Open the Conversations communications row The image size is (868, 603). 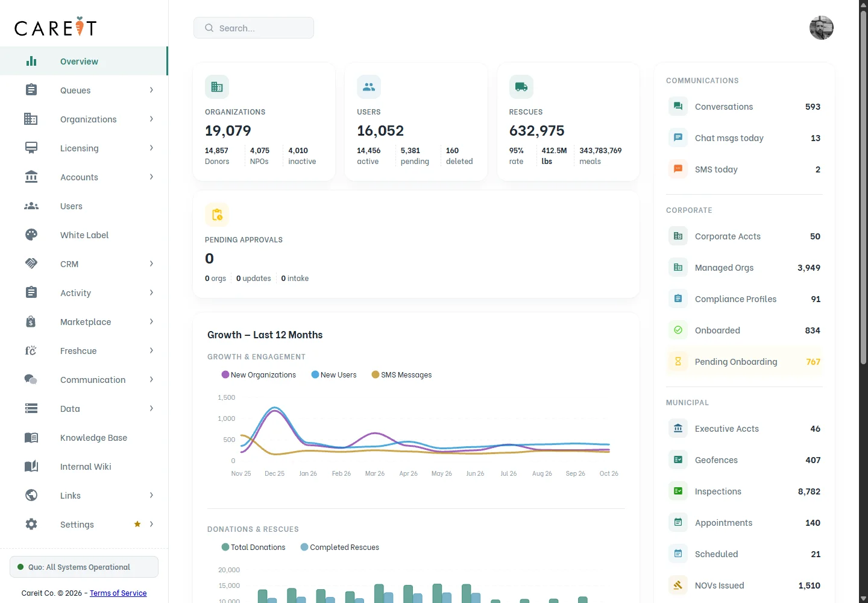[744, 106]
